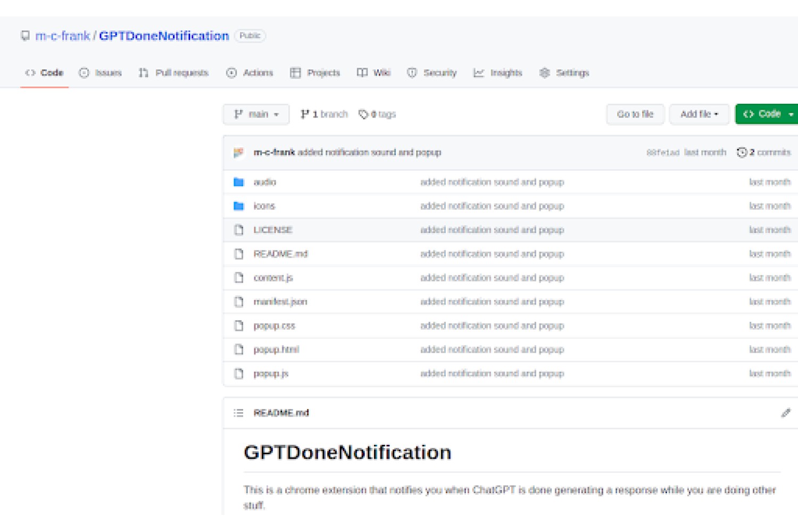Image resolution: width=798 pixels, height=532 pixels.
Task: Click the GPTDoneNotification README heading
Action: coord(347,453)
